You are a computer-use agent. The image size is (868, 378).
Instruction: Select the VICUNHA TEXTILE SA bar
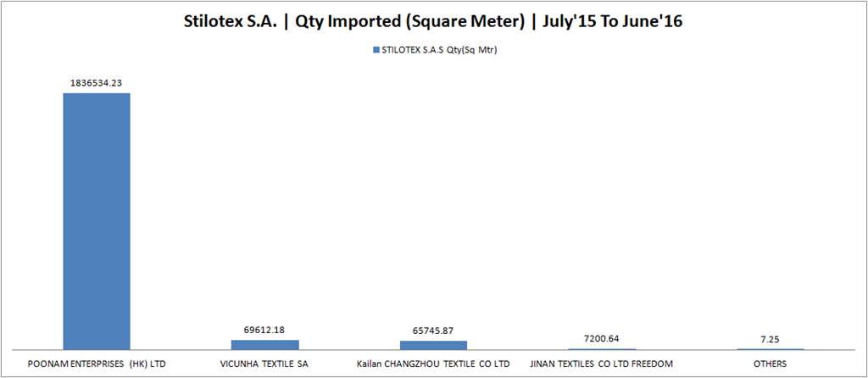[265, 344]
